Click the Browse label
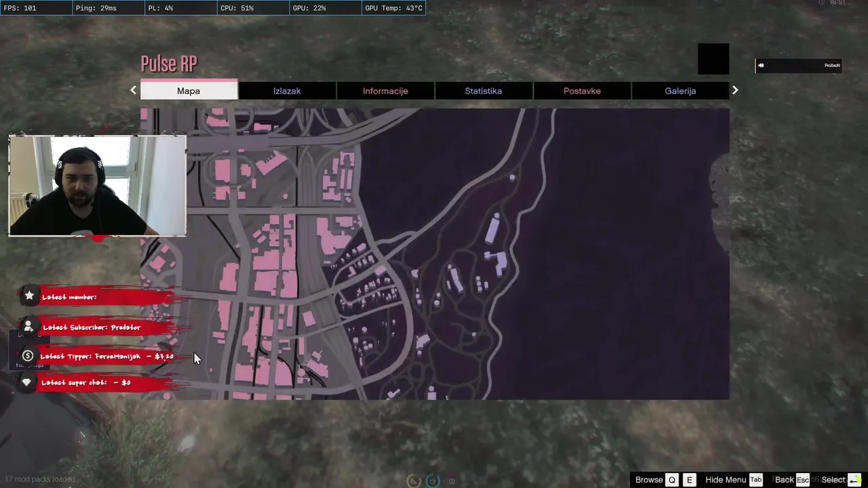This screenshot has height=488, width=868. tap(649, 480)
